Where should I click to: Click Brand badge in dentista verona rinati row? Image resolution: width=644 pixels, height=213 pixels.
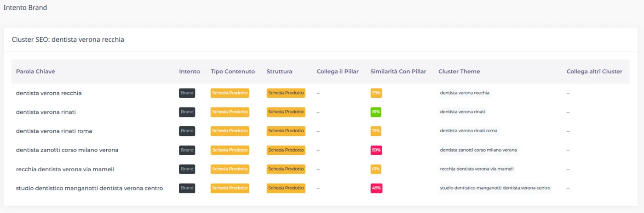click(187, 112)
